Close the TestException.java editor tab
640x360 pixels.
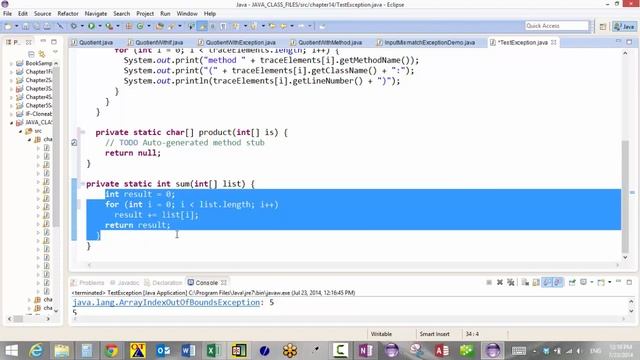(553, 42)
